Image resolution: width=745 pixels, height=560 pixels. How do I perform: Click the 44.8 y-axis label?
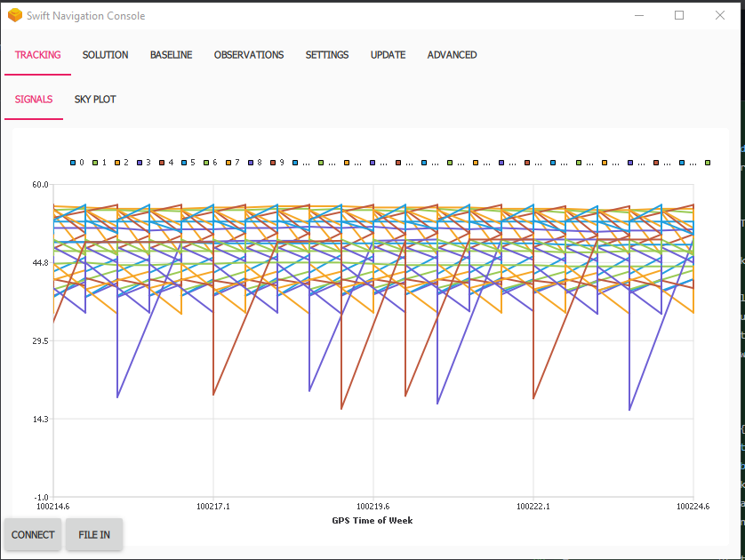click(x=40, y=262)
